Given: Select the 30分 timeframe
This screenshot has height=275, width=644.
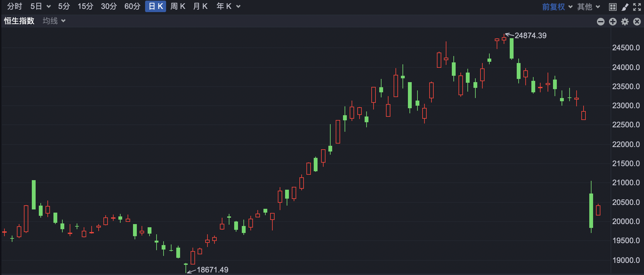Looking at the screenshot, I should click(109, 6).
